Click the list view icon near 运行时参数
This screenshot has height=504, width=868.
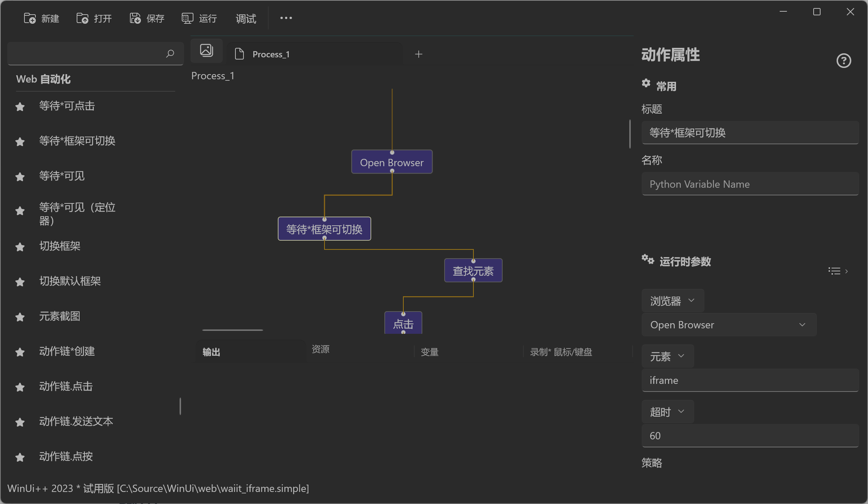(834, 271)
